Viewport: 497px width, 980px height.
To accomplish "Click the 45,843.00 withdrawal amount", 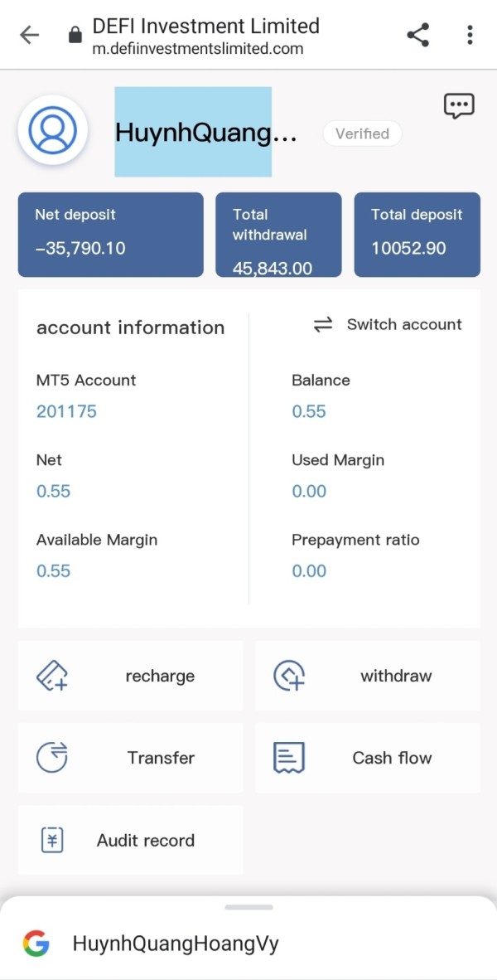I will pyautogui.click(x=273, y=269).
